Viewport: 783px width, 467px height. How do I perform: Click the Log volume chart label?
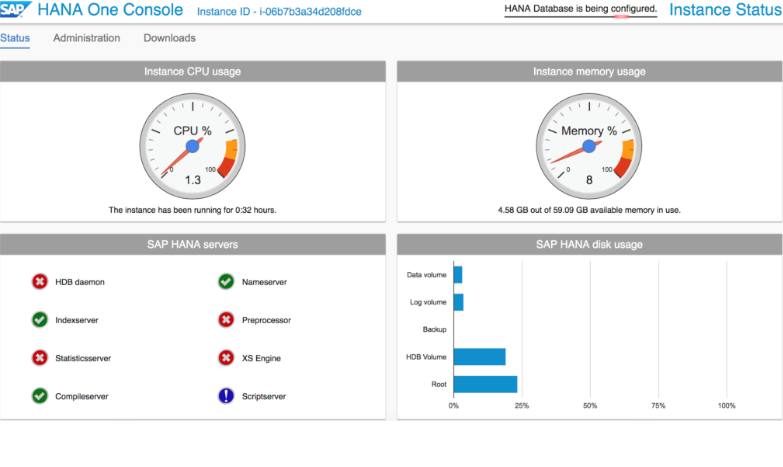coord(428,302)
